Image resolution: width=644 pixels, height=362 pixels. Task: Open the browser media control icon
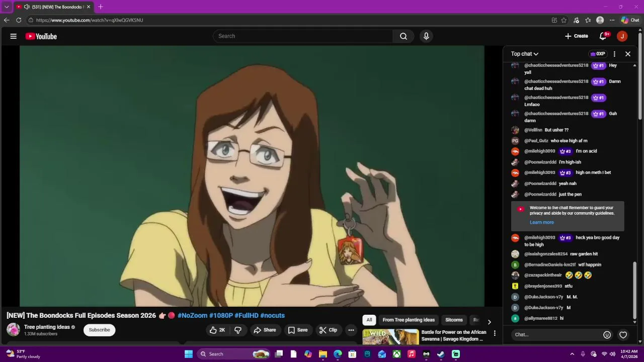pyautogui.click(x=577, y=20)
